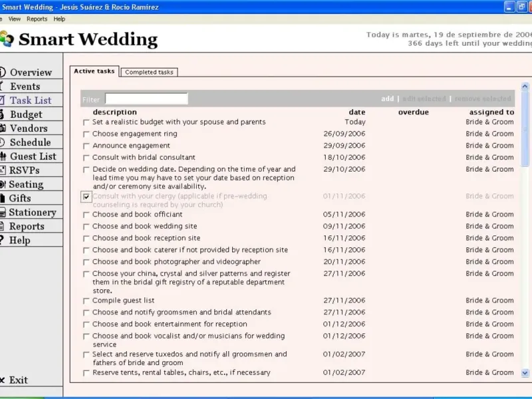The width and height of the screenshot is (532, 399).
Task: Click the Seating table icon
Action: (x=3, y=184)
